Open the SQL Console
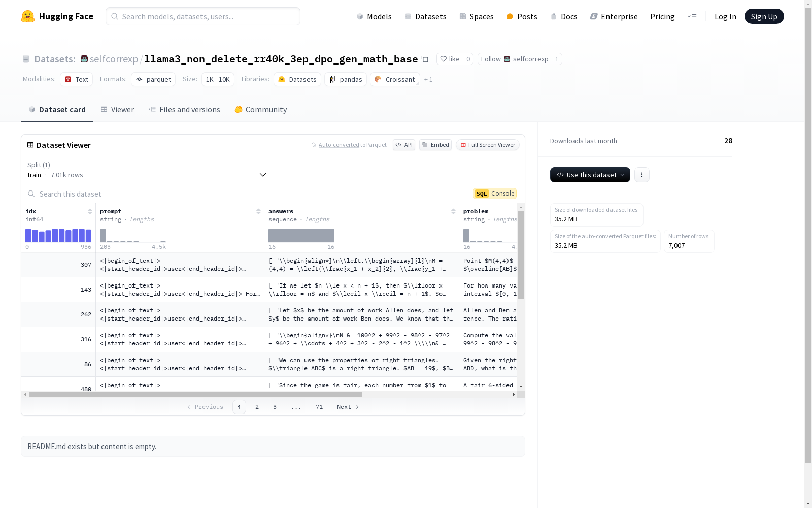Viewport: 812px width, 508px height. pos(495,194)
